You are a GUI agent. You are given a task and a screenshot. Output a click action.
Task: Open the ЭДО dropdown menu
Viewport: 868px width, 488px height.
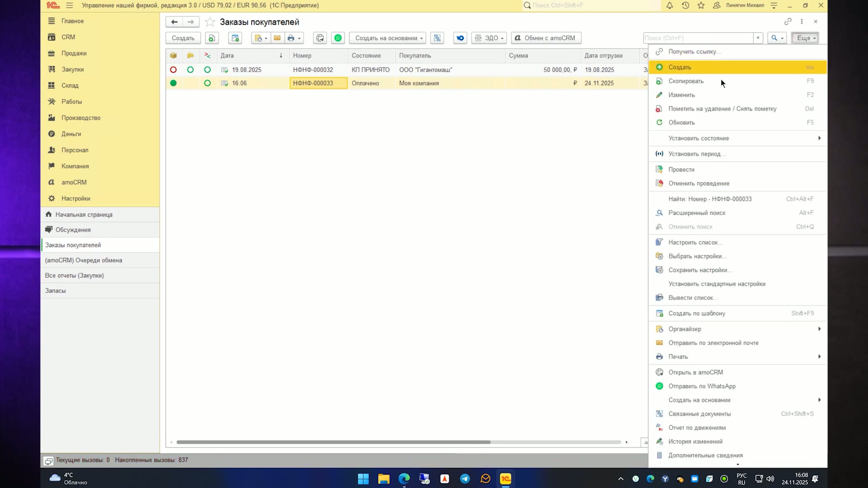click(489, 38)
